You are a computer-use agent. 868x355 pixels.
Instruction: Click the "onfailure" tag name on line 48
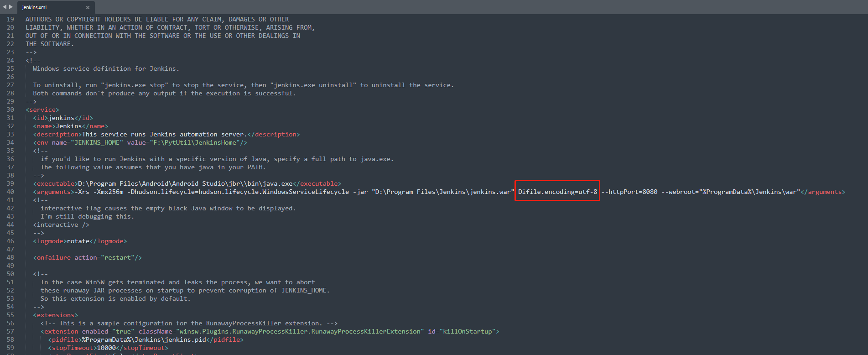point(54,257)
